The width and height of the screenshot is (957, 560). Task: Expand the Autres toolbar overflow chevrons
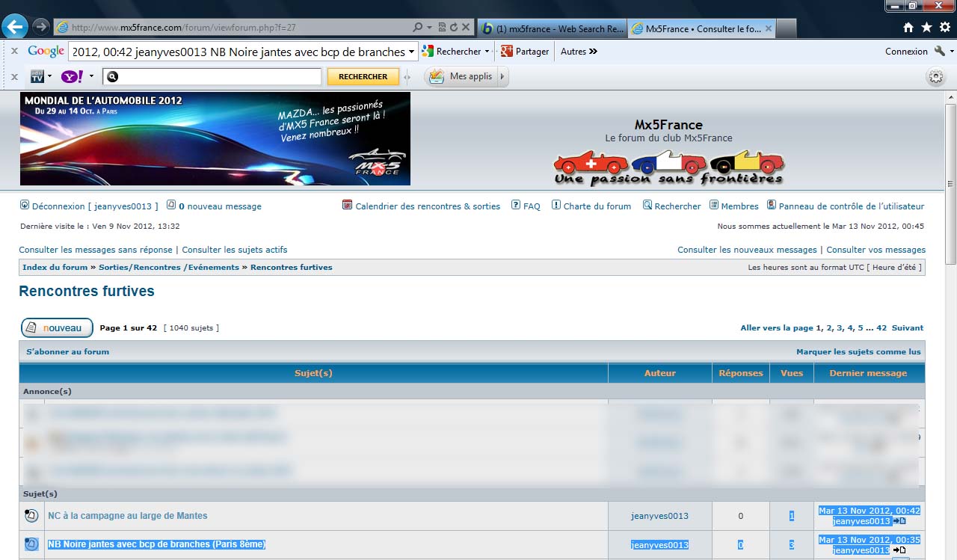593,52
